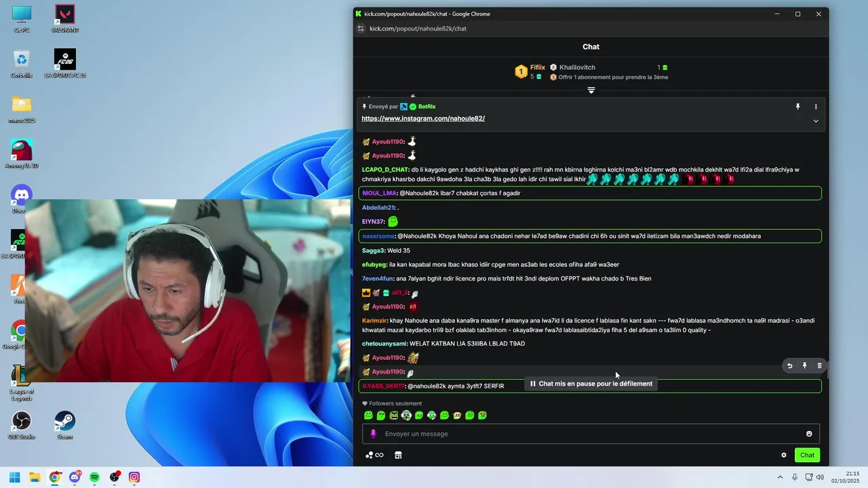Open Spotify from the taskbar

tap(94, 477)
